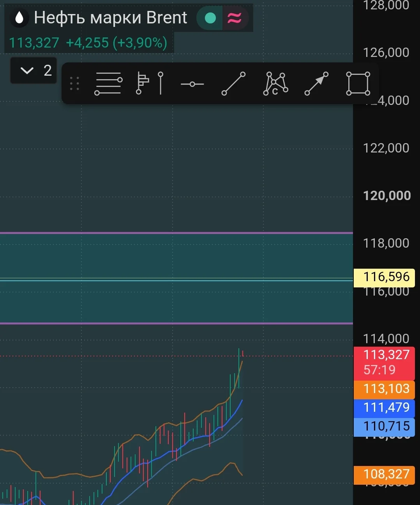Screen dimensions: 420x505
Task: Select the lower purple horizontal line
Action: tap(176, 323)
